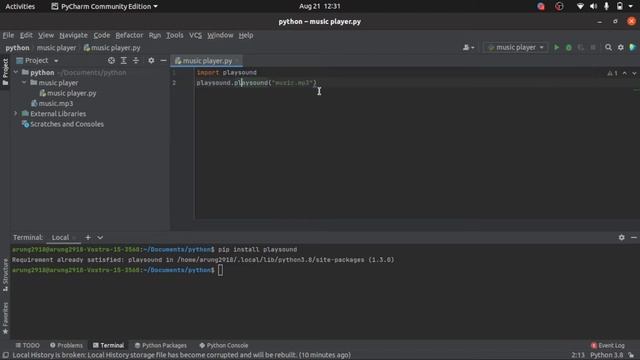Click line column indicator 2:13

[578, 355]
